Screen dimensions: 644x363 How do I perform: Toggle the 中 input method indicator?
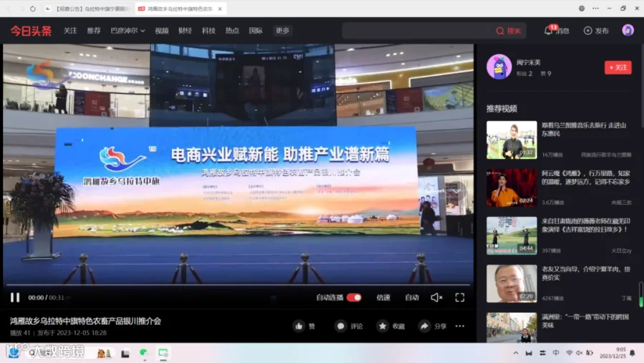tap(556, 353)
